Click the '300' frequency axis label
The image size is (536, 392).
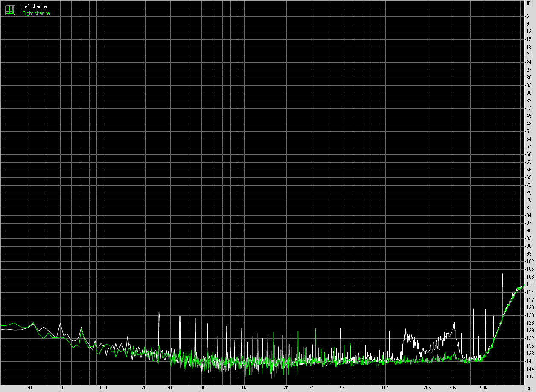click(x=170, y=388)
